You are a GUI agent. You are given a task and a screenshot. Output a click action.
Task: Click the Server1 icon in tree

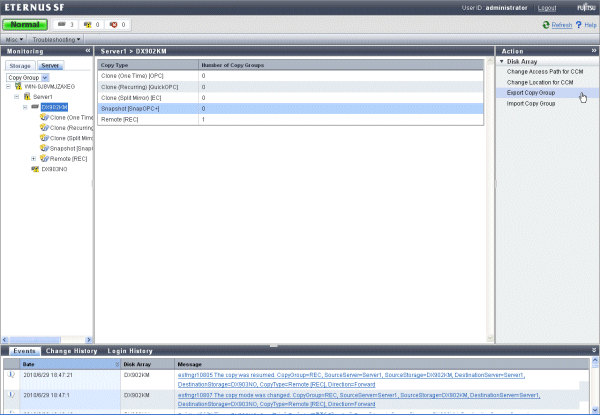(27, 96)
